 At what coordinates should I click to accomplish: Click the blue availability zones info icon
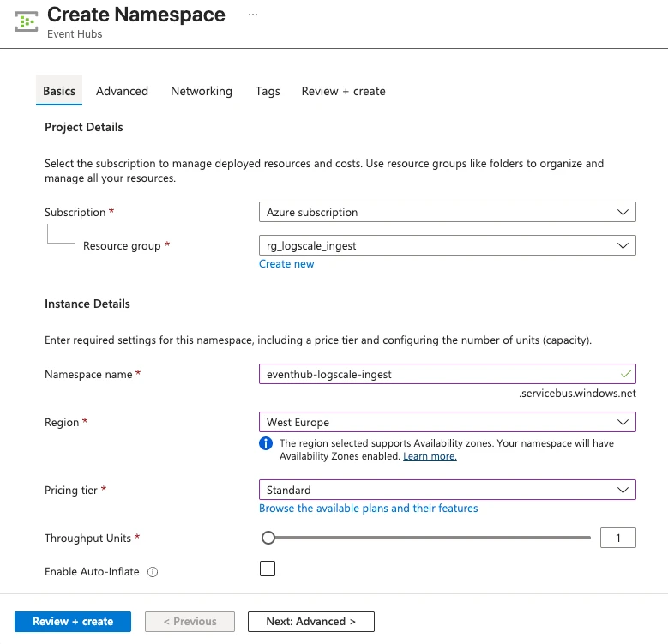[266, 443]
